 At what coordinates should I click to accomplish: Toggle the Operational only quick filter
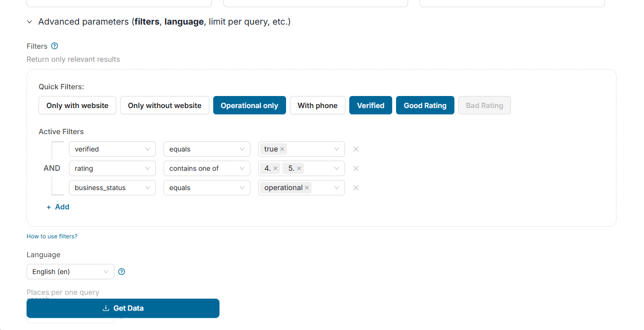pyautogui.click(x=249, y=105)
